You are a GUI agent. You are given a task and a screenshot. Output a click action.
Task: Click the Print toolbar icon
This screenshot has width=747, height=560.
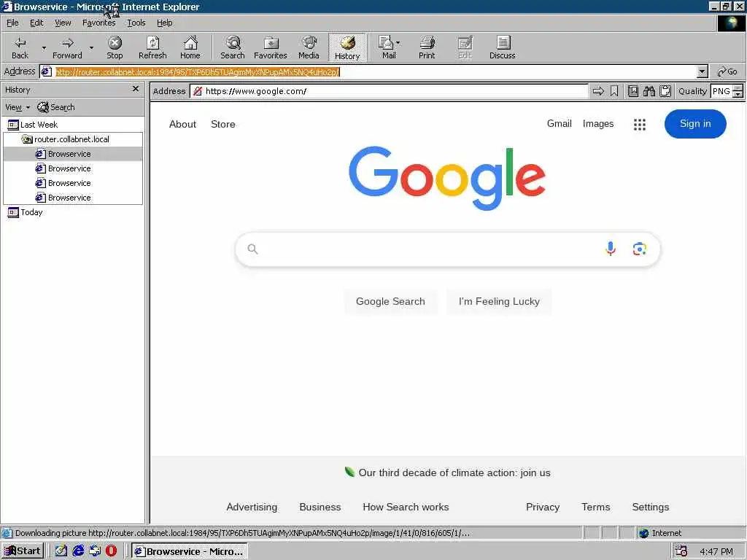427,47
